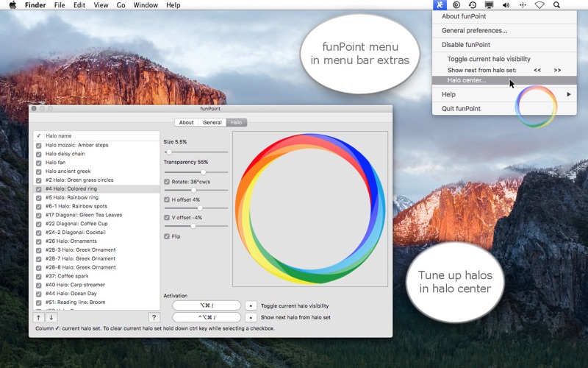Select #37: Coffee spark row
This screenshot has width=588, height=368.
[96, 276]
